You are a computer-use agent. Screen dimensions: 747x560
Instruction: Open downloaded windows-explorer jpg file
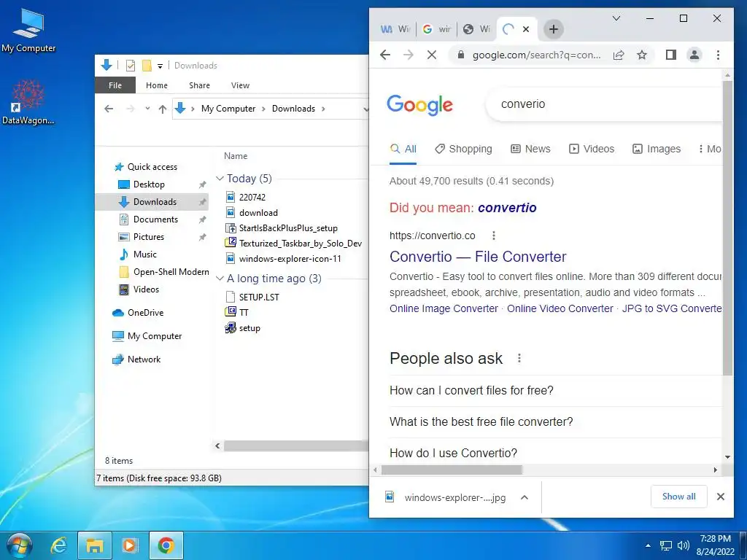(447, 497)
